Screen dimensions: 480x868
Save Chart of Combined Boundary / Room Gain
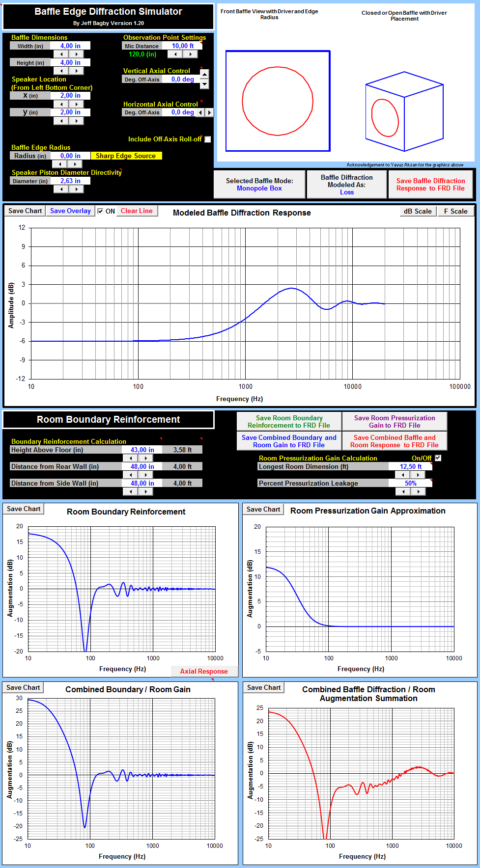pyautogui.click(x=23, y=687)
